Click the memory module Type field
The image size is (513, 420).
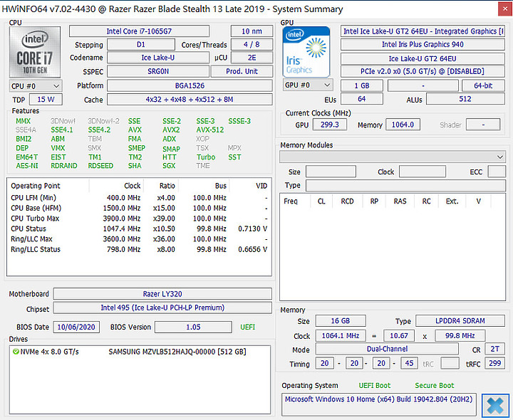pyautogui.click(x=405, y=186)
